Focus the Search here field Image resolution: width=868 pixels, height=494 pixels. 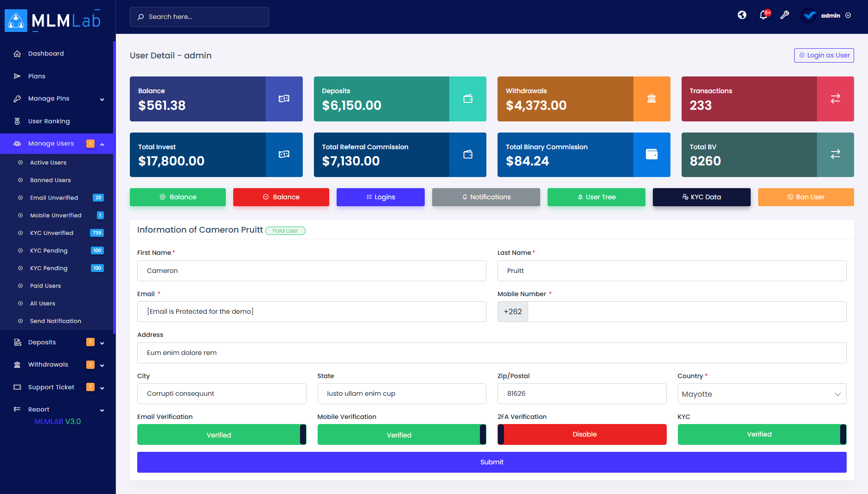tap(199, 17)
